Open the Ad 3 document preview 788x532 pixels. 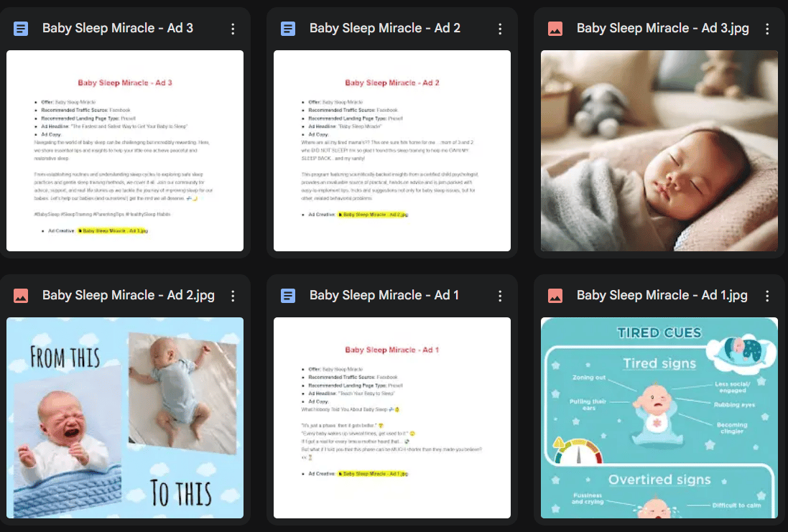(x=125, y=151)
